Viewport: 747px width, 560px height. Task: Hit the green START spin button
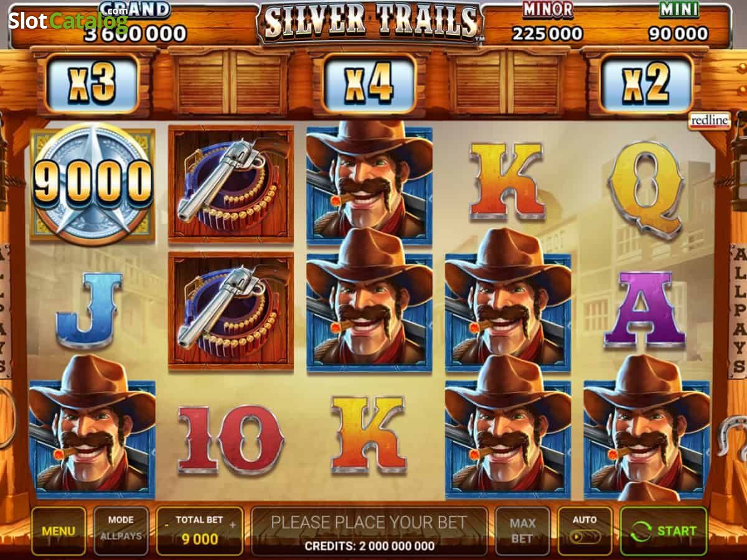click(x=664, y=531)
